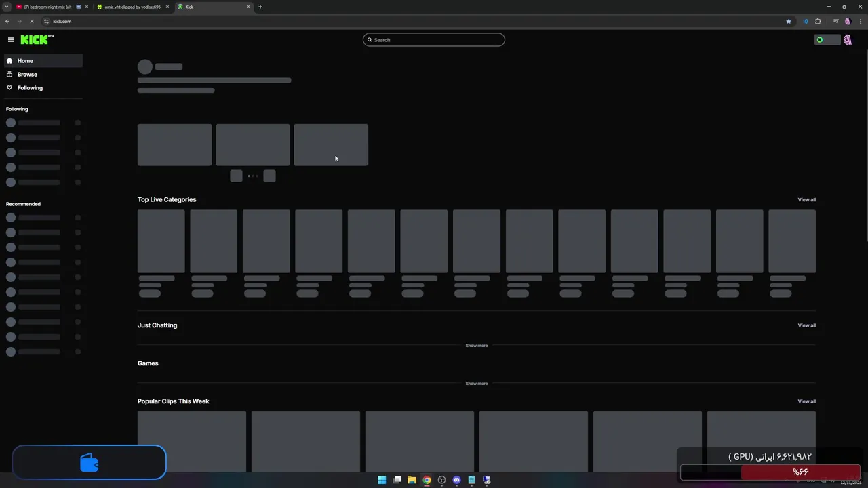Image resolution: width=868 pixels, height=488 pixels.
Task: Open File Explorer from taskbar
Action: 412,480
